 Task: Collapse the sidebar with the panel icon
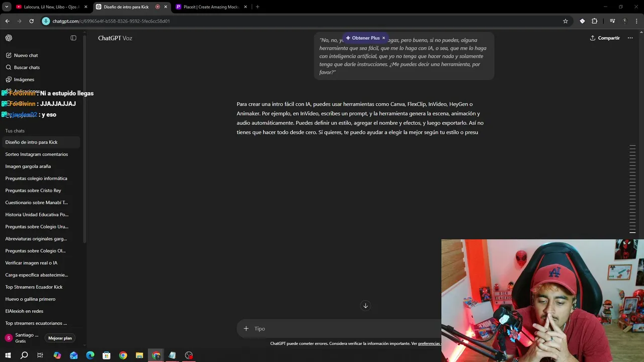(73, 38)
